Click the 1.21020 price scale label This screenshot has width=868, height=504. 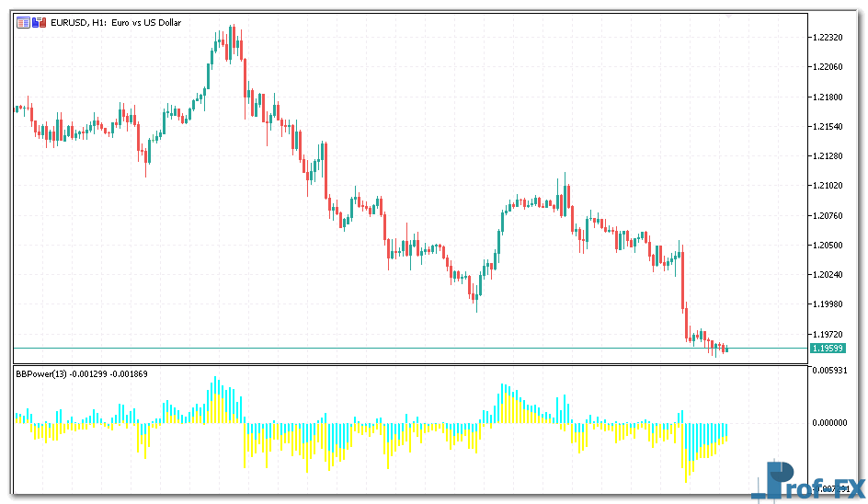tap(828, 186)
